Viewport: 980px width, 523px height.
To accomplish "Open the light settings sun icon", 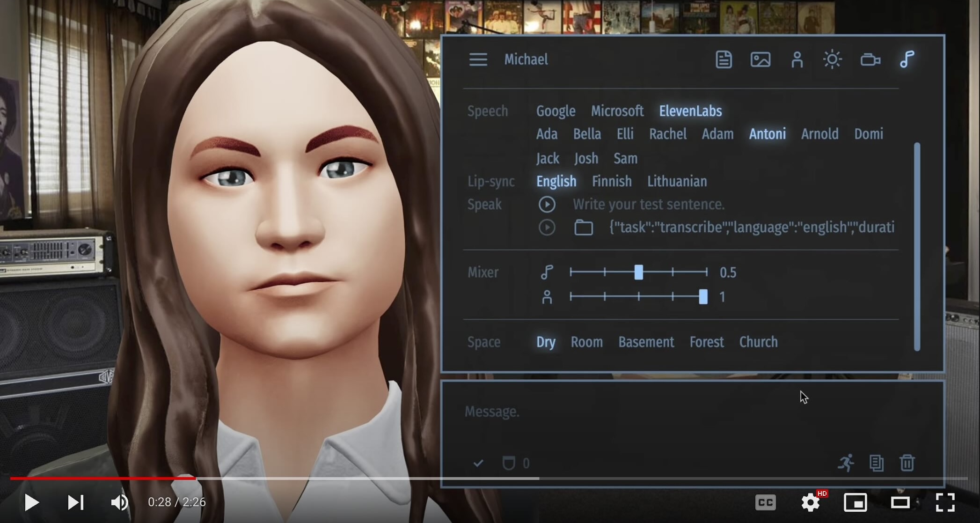I will (x=832, y=59).
